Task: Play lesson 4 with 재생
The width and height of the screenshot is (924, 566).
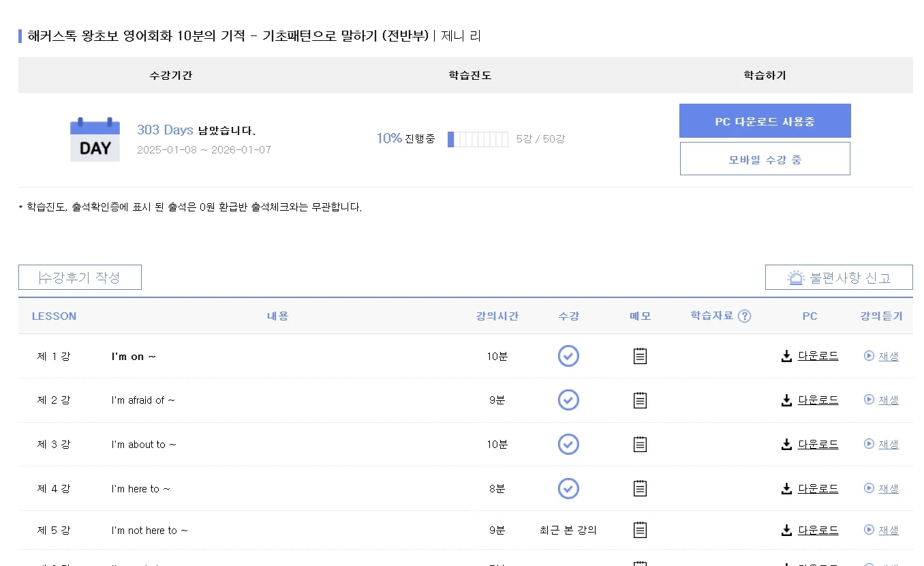Action: (x=881, y=489)
